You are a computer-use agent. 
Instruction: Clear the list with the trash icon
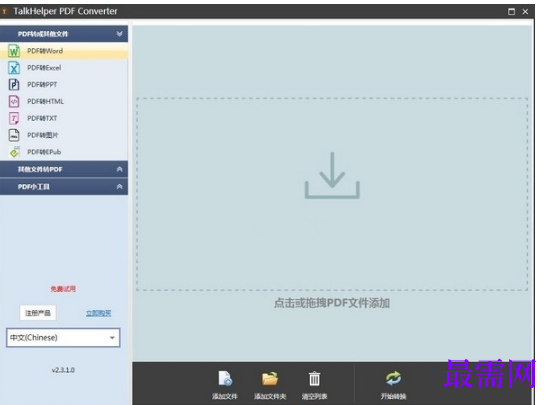pyautogui.click(x=314, y=378)
